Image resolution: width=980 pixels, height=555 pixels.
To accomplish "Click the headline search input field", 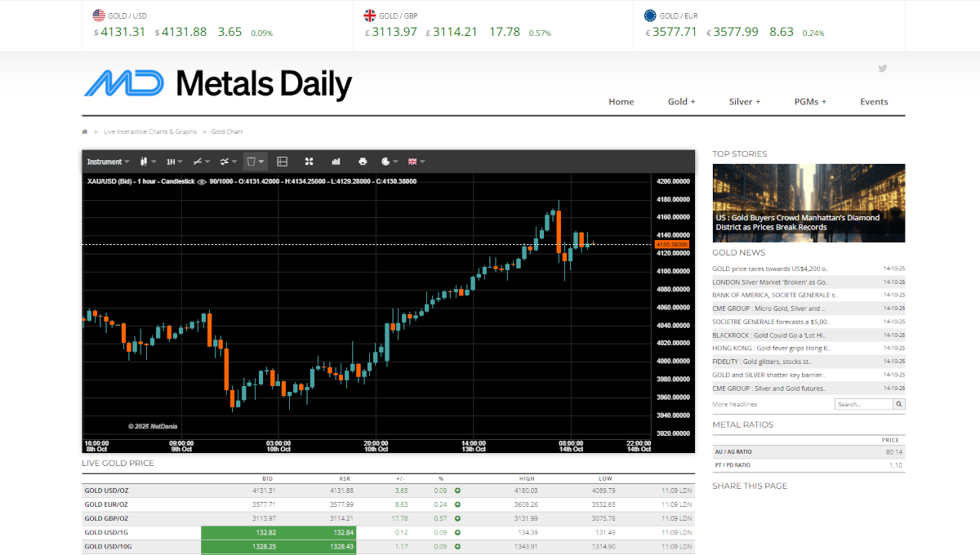I will coord(863,404).
